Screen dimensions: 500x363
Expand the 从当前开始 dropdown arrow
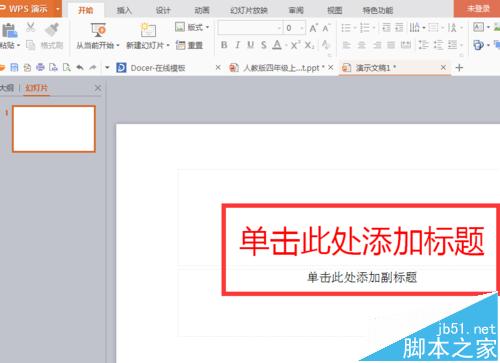[118, 45]
